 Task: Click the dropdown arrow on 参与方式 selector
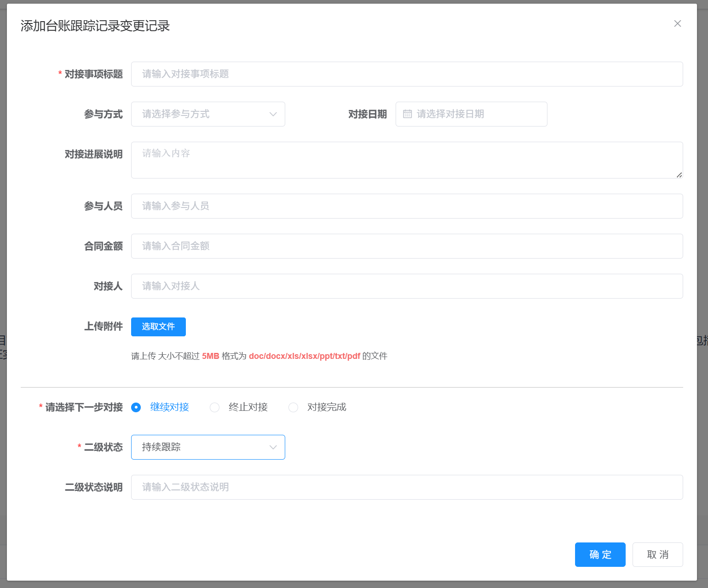(x=273, y=114)
